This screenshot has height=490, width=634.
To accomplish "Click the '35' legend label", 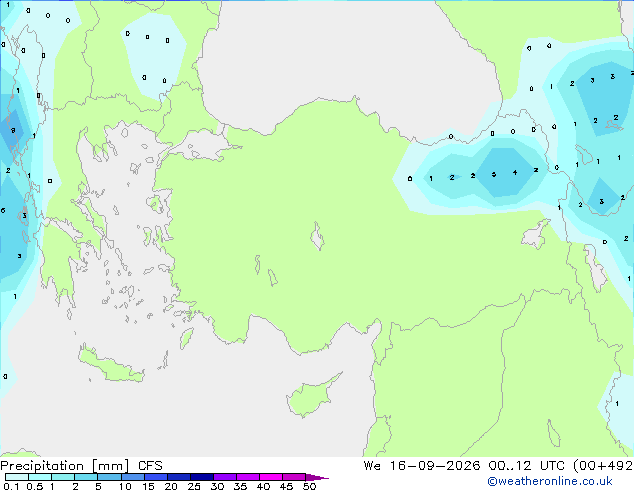I will click(240, 486).
